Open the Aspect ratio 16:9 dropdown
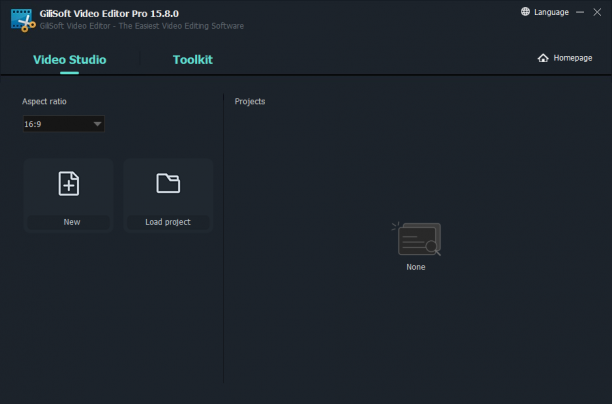The height and width of the screenshot is (404, 612). pyautogui.click(x=64, y=124)
